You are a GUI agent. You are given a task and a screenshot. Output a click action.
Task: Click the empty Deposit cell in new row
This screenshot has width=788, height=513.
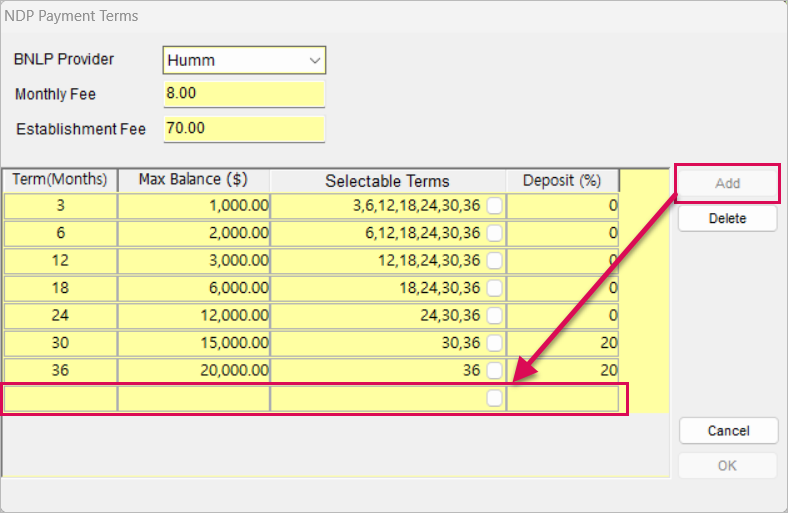click(562, 398)
